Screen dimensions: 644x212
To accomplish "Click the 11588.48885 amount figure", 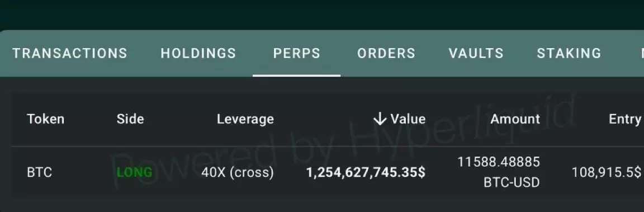I will tap(499, 162).
